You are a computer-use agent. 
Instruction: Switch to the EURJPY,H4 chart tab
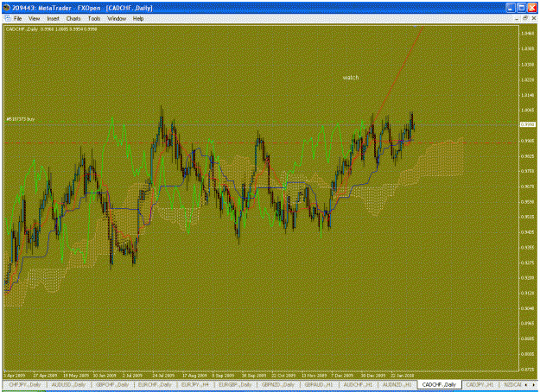(195, 384)
